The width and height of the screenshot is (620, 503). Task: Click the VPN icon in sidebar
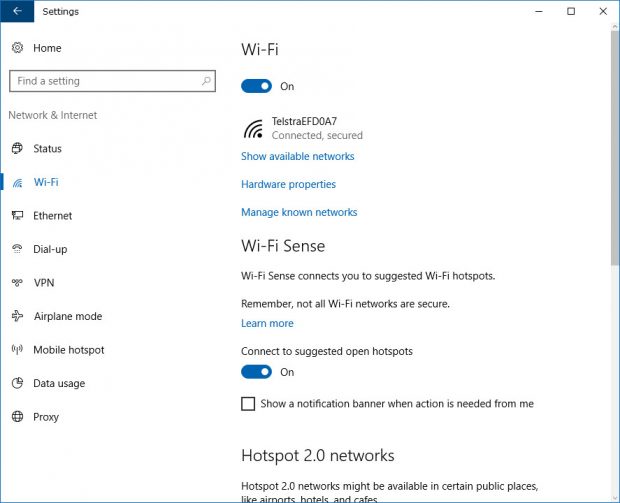coord(17,282)
